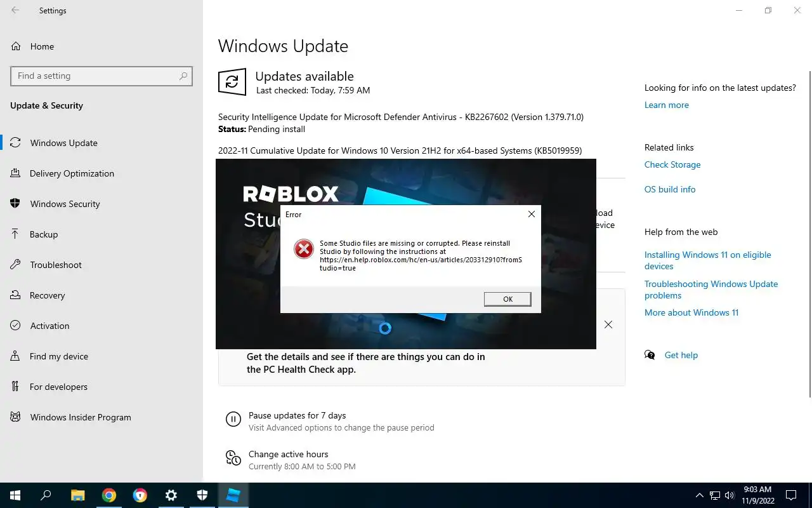The image size is (812, 508).
Task: Click the clock icon beside Change active hours
Action: 233,457
